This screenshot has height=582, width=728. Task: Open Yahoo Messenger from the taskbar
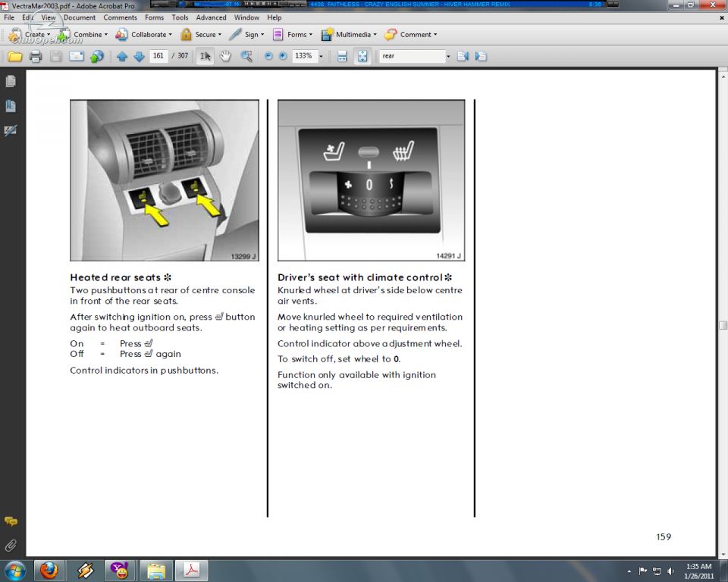(x=120, y=571)
